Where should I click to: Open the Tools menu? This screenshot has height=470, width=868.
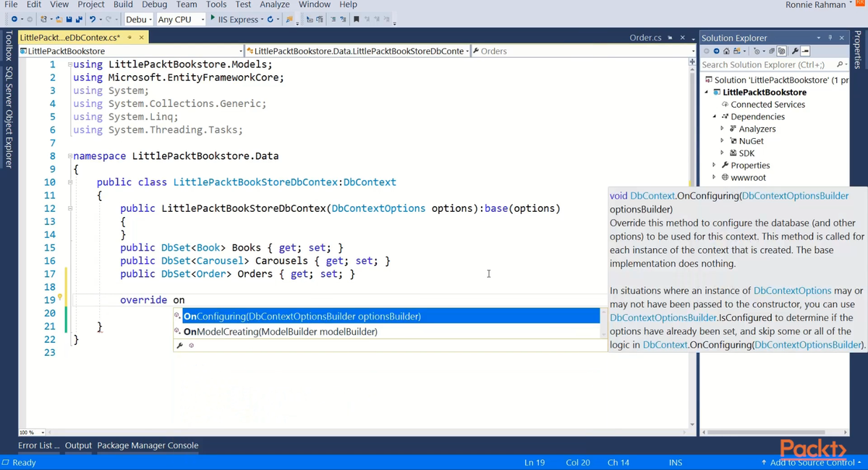tap(216, 4)
